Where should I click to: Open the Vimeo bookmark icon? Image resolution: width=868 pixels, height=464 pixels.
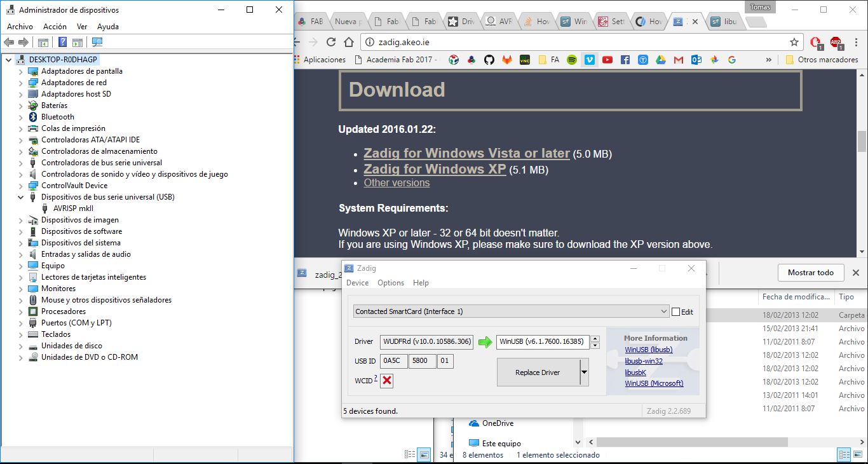pyautogui.click(x=589, y=60)
